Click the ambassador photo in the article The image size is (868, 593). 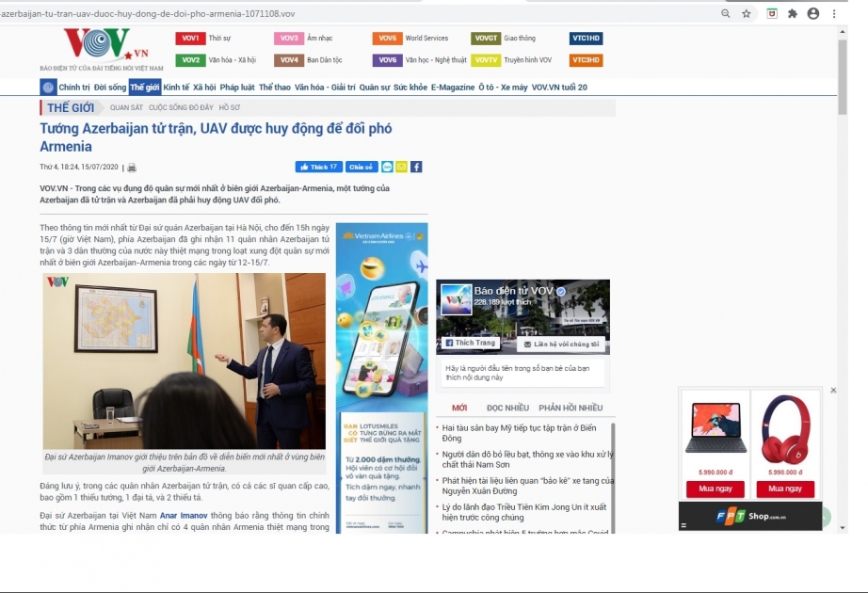[x=185, y=361]
